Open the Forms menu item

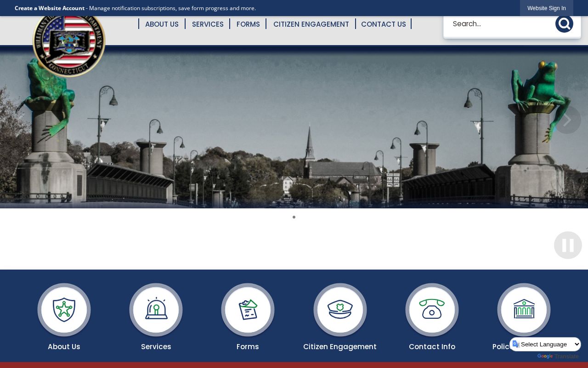248,24
